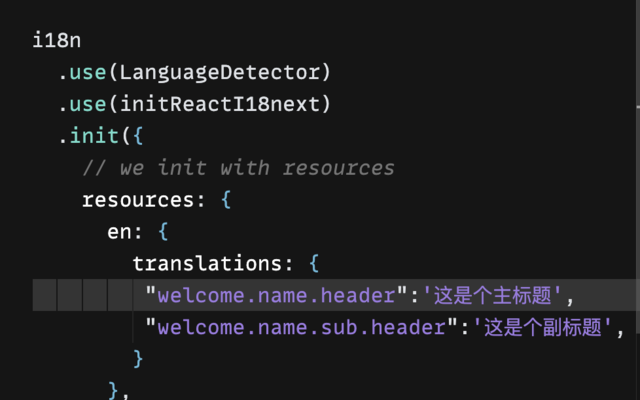The image size is (640, 400).
Task: Click the comment 'we init with resources'
Action: click(x=238, y=168)
